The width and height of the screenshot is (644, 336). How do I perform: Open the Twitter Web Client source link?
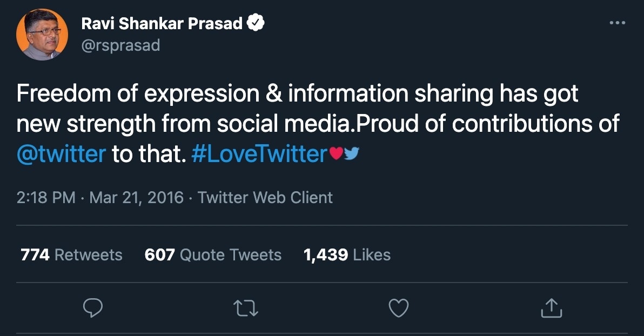265,198
